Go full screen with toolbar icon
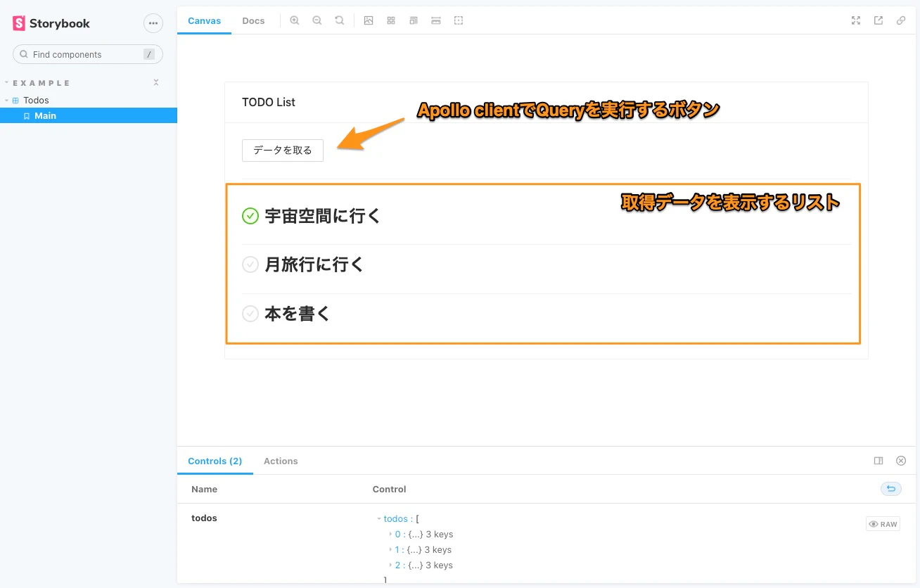Image resolution: width=920 pixels, height=588 pixels. point(856,20)
